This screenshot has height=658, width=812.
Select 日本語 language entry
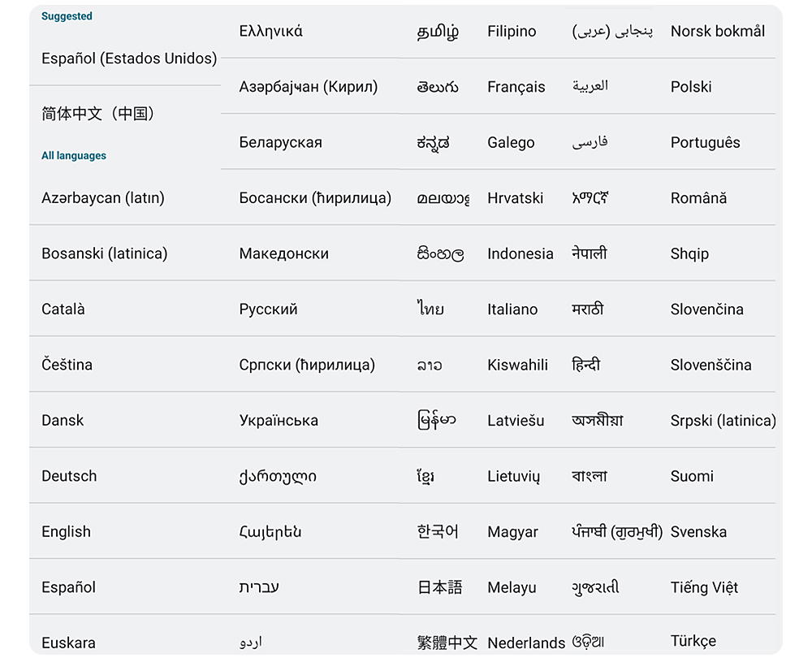pyautogui.click(x=440, y=587)
